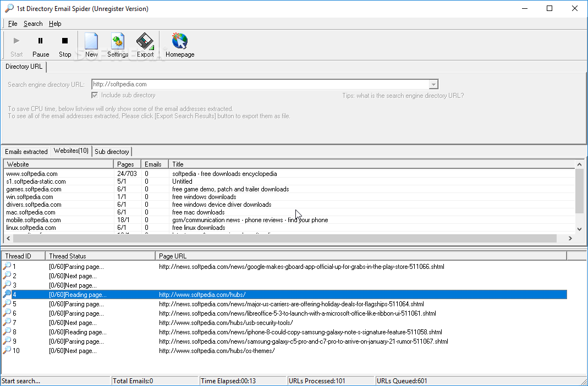Select the mobile.softpedia.com row

coord(289,220)
